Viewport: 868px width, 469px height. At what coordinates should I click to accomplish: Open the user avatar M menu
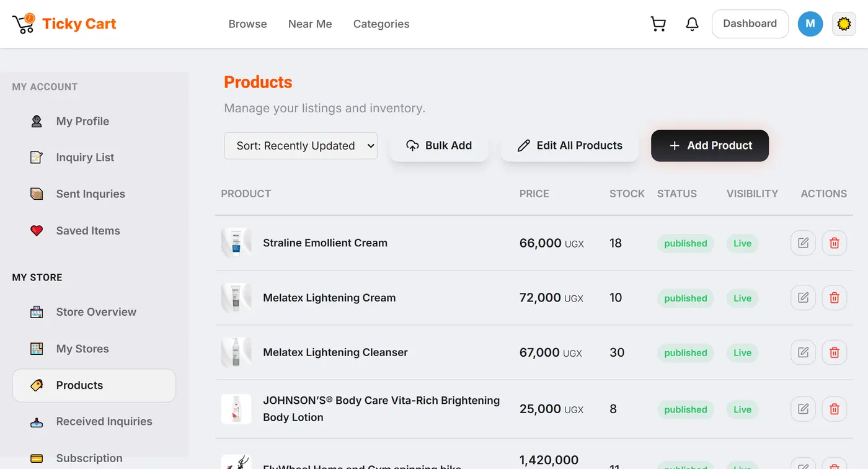810,24
